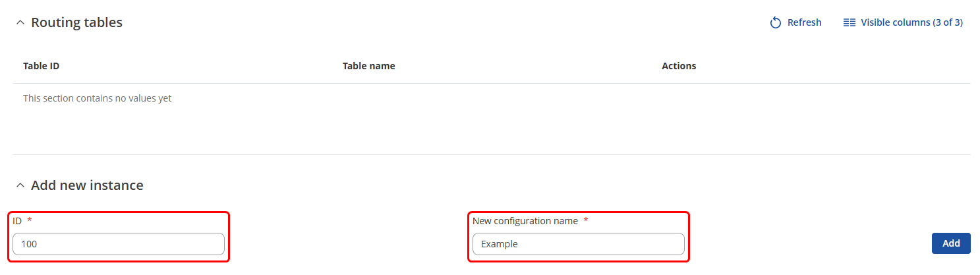Focus the name input containing Example
The width and height of the screenshot is (980, 275).
578,244
